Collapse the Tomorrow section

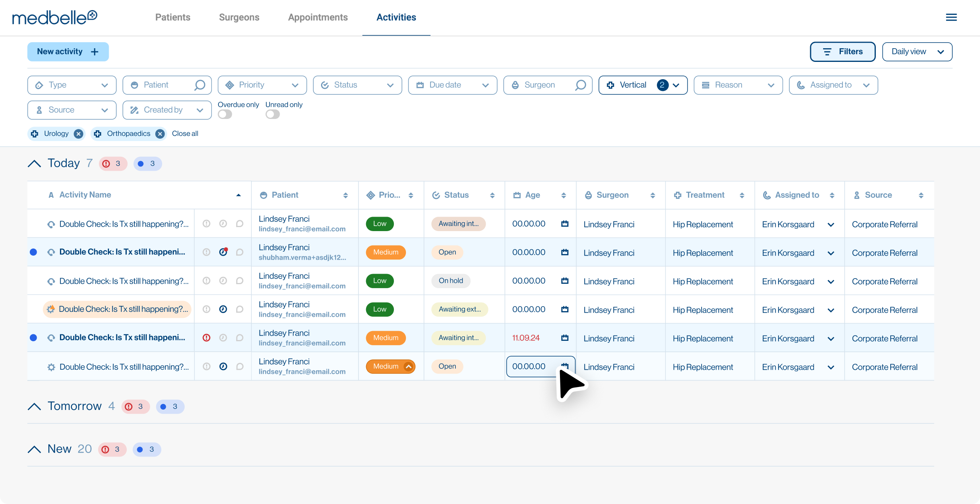click(x=35, y=406)
